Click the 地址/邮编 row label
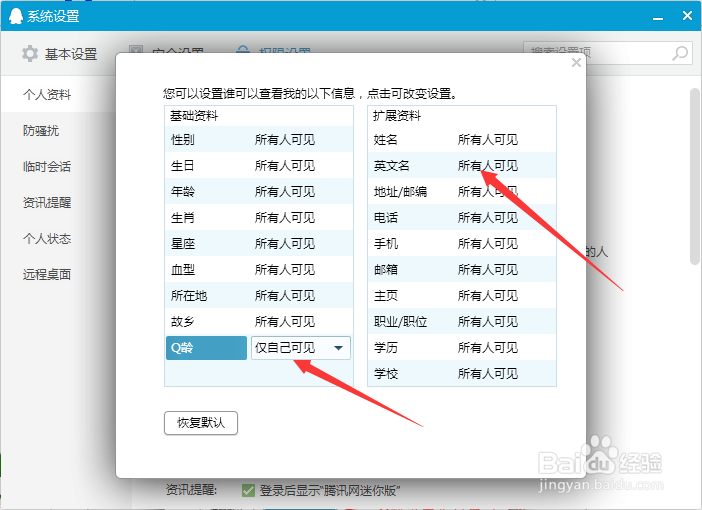The width and height of the screenshot is (702, 510). pyautogui.click(x=400, y=192)
